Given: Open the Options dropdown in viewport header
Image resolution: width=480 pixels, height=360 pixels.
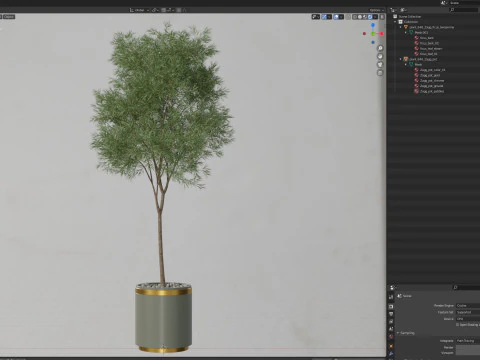Looking at the screenshot, I should (377, 10).
